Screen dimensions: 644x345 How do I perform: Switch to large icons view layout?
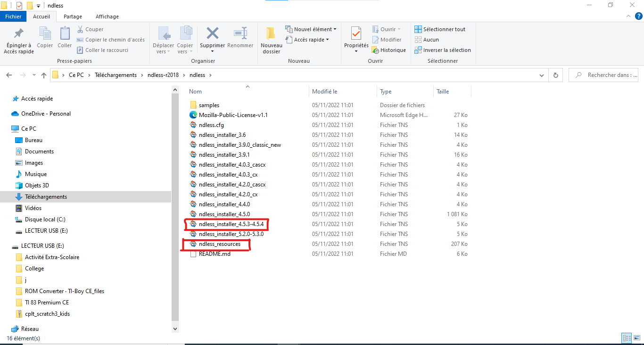coord(636,338)
